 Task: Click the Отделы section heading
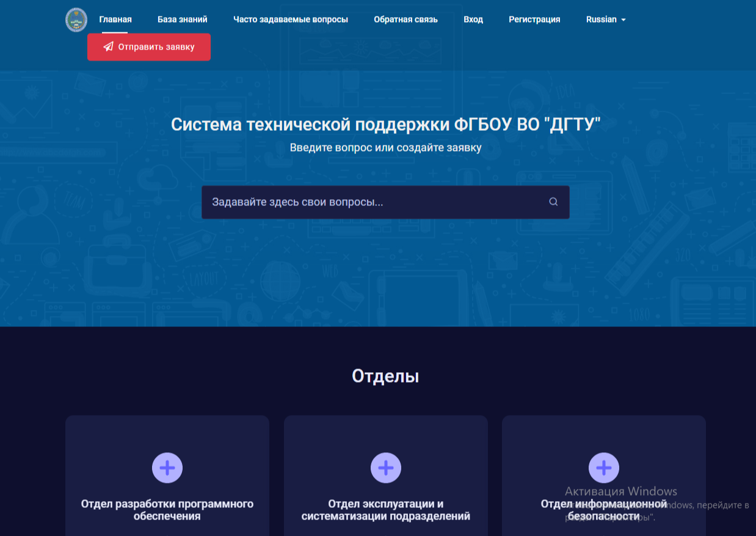385,376
